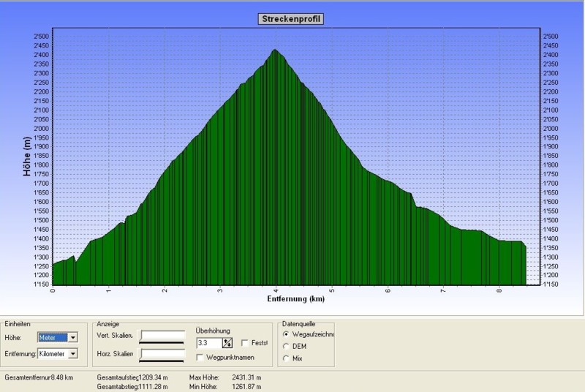Select the Wegaufzeichnung radio button
The height and width of the screenshot is (392, 585).
(286, 333)
